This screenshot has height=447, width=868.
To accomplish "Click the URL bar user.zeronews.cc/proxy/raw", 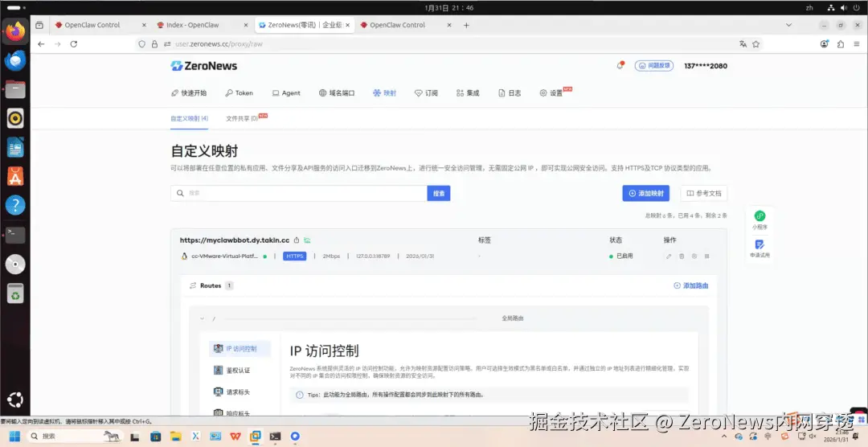I will point(218,43).
